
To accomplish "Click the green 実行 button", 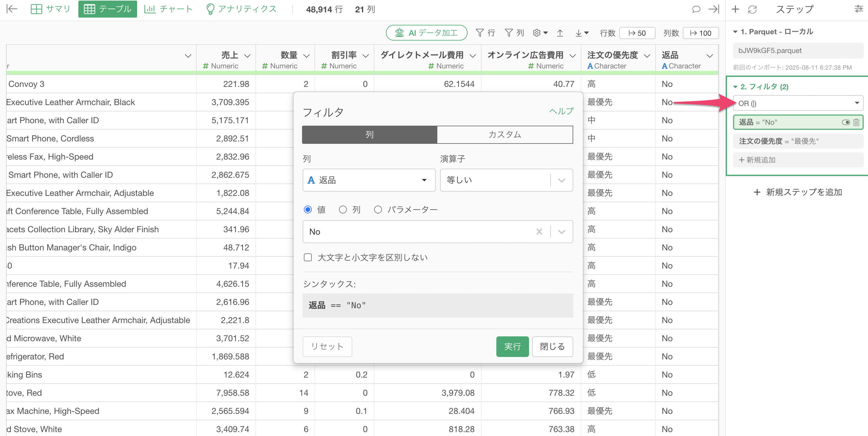I will click(x=512, y=346).
